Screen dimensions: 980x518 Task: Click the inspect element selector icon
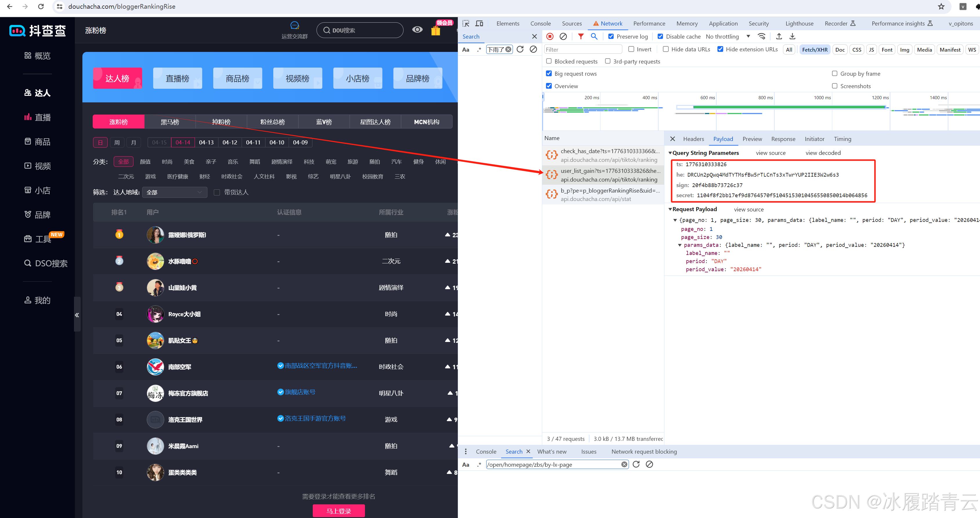(466, 23)
